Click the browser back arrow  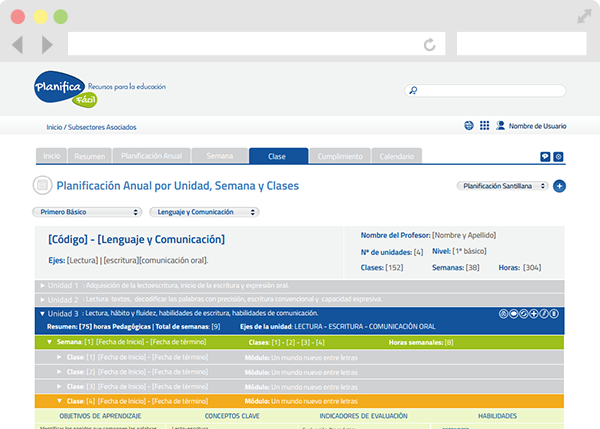18,45
